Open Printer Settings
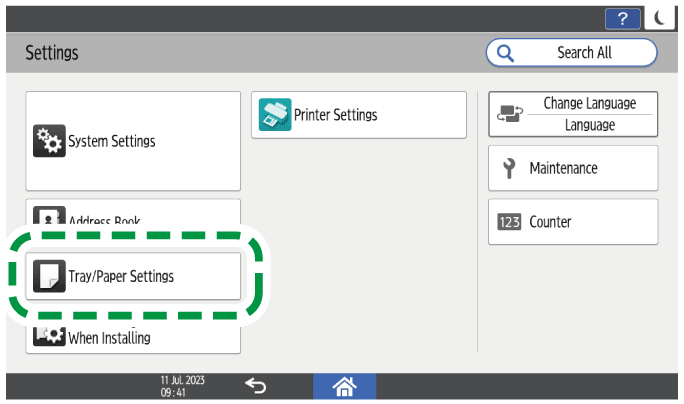 pyautogui.click(x=358, y=115)
